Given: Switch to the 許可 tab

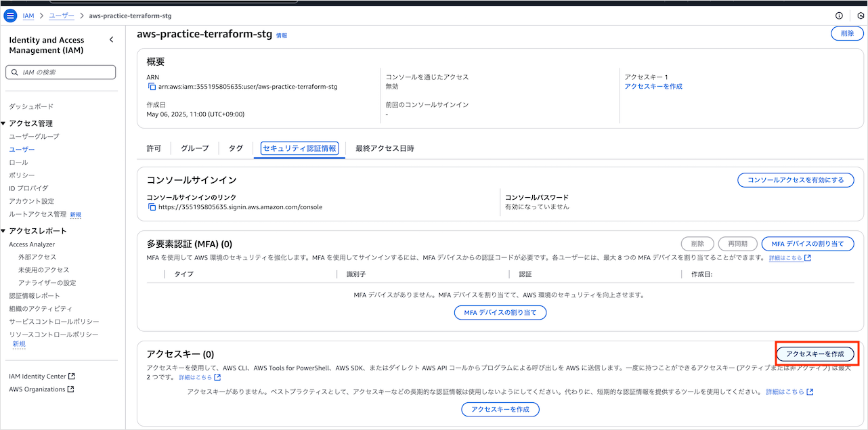Looking at the screenshot, I should [x=154, y=148].
